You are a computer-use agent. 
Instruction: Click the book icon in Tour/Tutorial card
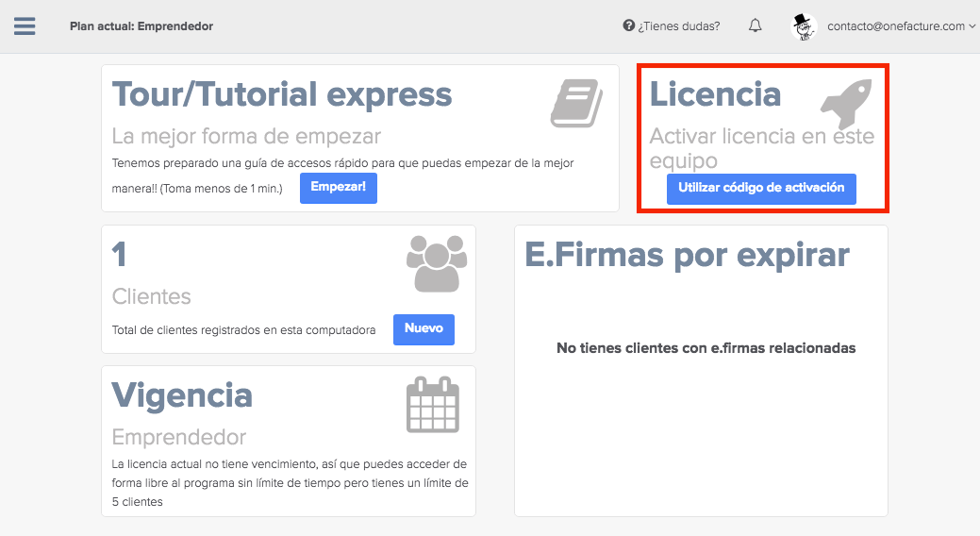[576, 103]
